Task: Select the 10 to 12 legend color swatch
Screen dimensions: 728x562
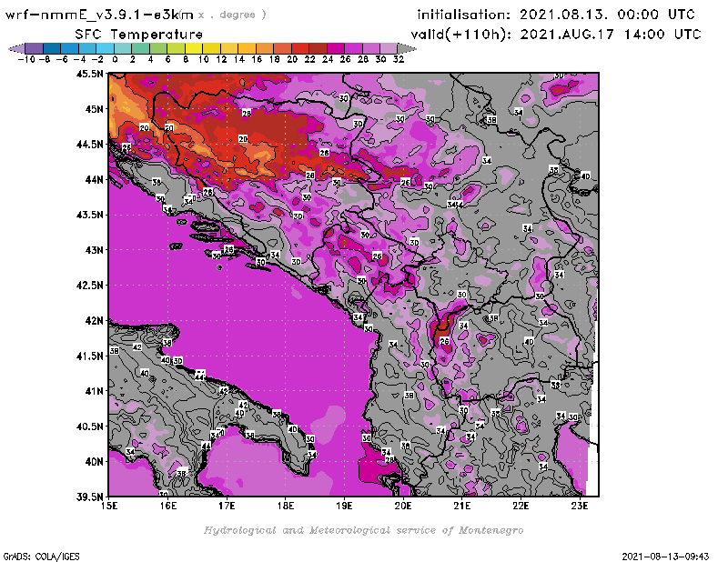Action: pos(211,48)
